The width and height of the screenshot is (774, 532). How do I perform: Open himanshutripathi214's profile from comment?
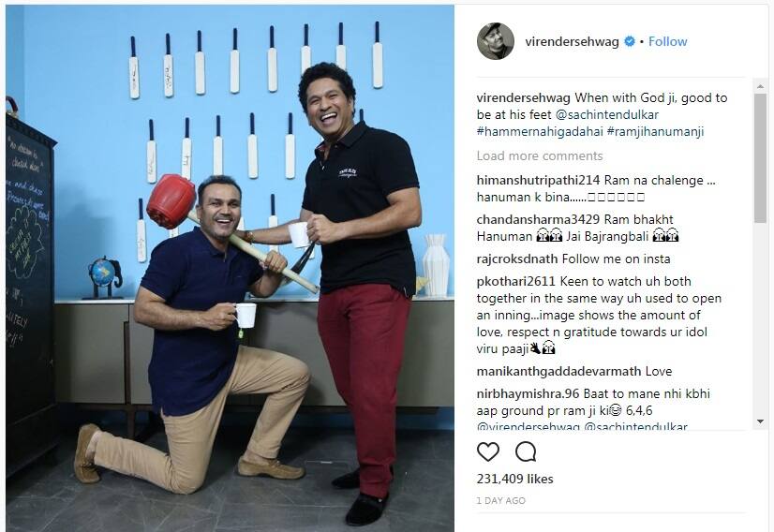[538, 181]
